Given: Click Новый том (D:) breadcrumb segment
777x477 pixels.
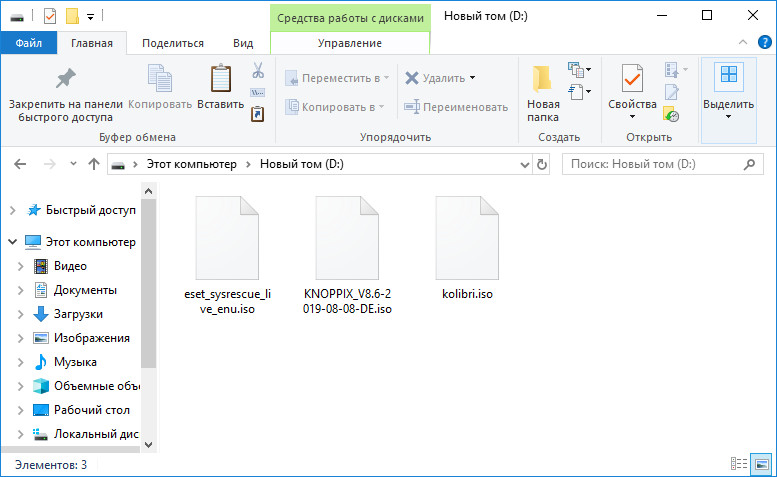Looking at the screenshot, I should [x=302, y=164].
